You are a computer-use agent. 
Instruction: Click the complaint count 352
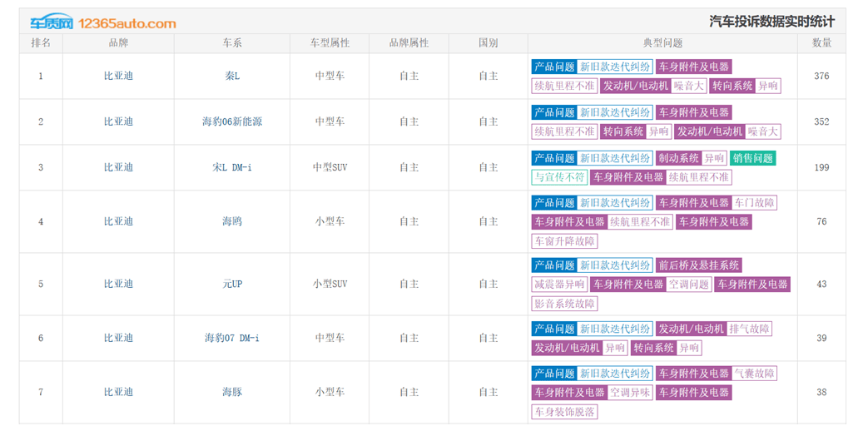pyautogui.click(x=821, y=121)
